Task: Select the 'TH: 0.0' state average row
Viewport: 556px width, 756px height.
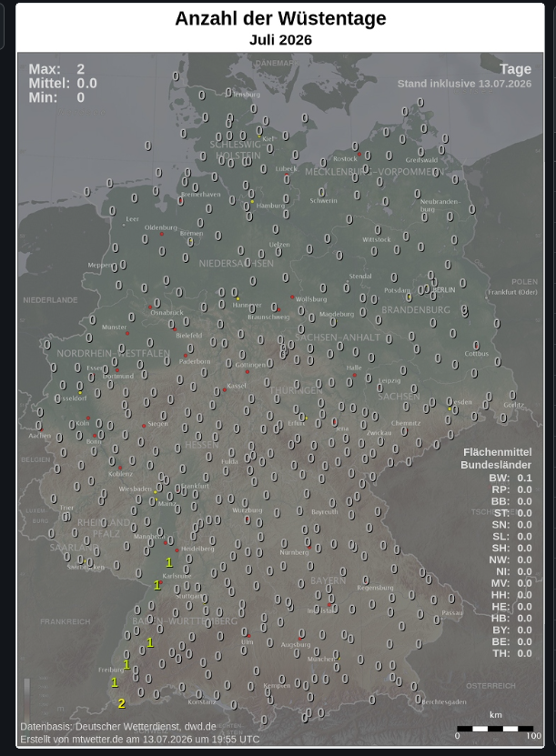Action: point(511,654)
